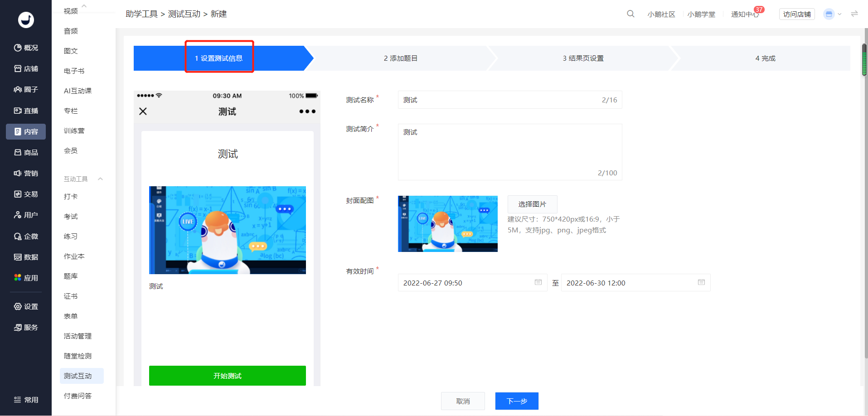
Task: Open 概况 overview in left navigation
Action: [x=26, y=48]
